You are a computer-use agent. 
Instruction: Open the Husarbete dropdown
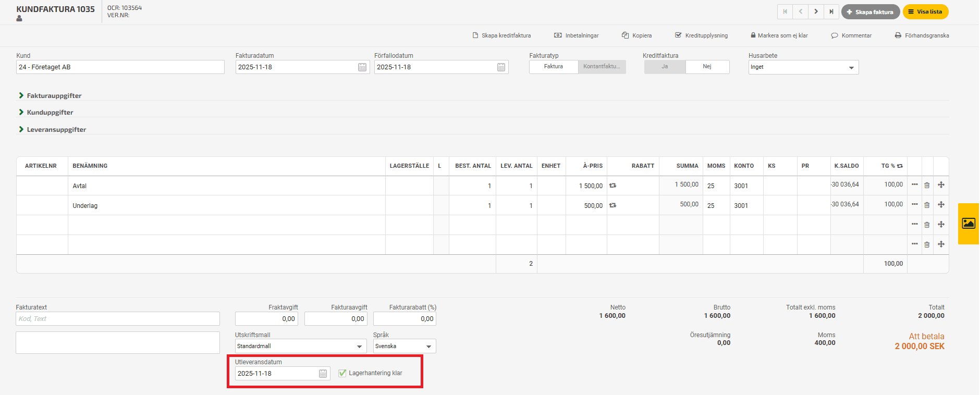tap(803, 67)
